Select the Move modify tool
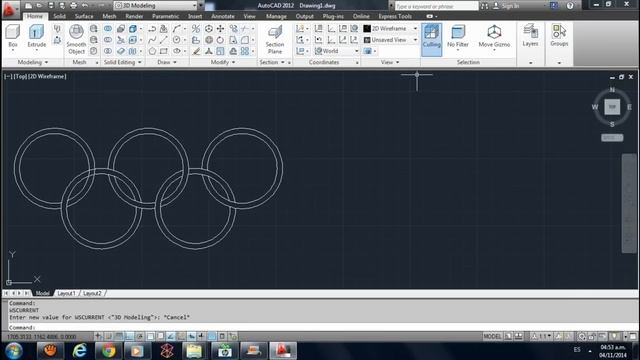Viewport: 640px width, 360px height. (220, 28)
